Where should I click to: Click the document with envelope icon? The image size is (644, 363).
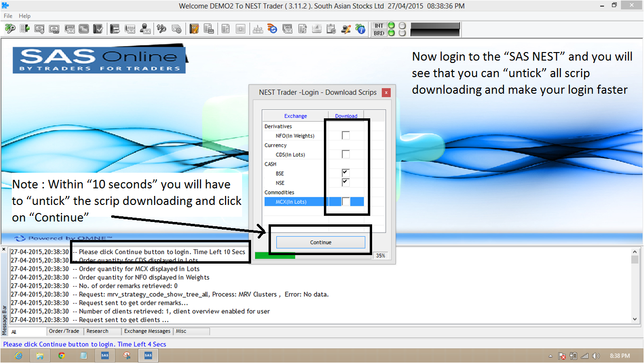pos(209,29)
